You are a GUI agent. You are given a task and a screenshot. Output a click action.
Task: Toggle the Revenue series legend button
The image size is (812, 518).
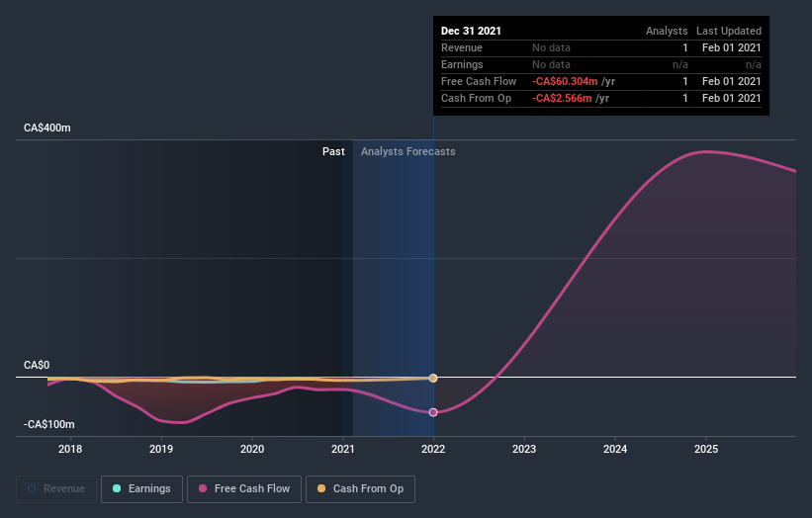tap(56, 489)
